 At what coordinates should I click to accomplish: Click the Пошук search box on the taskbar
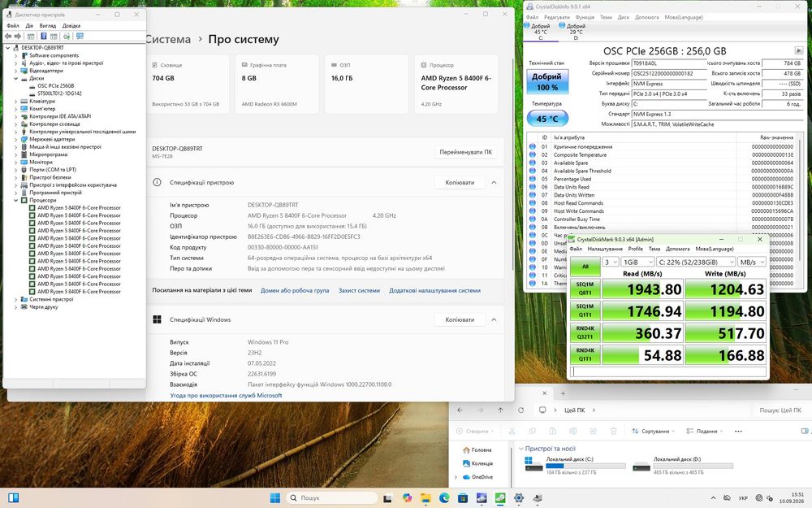click(331, 498)
